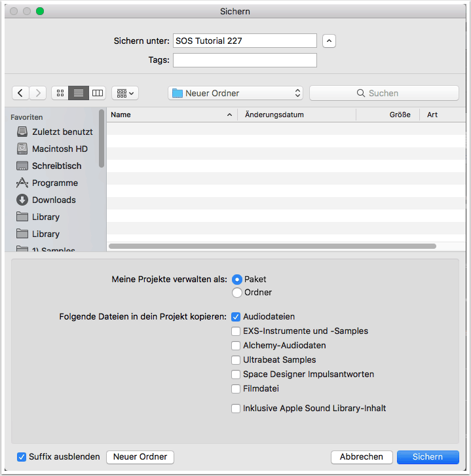Select the Ordner radio button
The height and width of the screenshot is (476, 471).
237,292
